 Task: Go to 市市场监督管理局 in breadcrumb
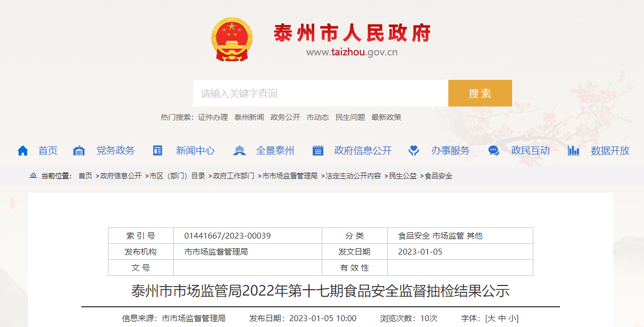tap(290, 176)
